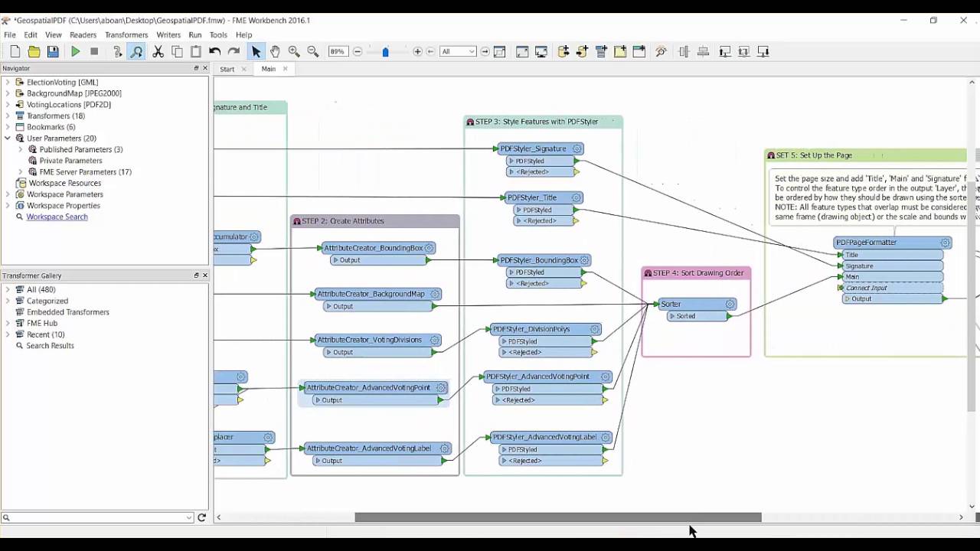Expand the Sorted output port of Sorter
This screenshot has height=551, width=980.
point(671,316)
